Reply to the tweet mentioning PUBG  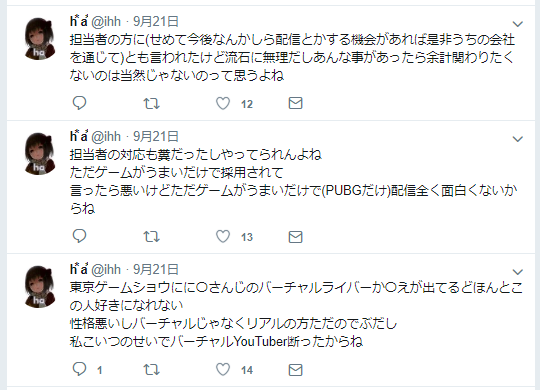(x=80, y=236)
